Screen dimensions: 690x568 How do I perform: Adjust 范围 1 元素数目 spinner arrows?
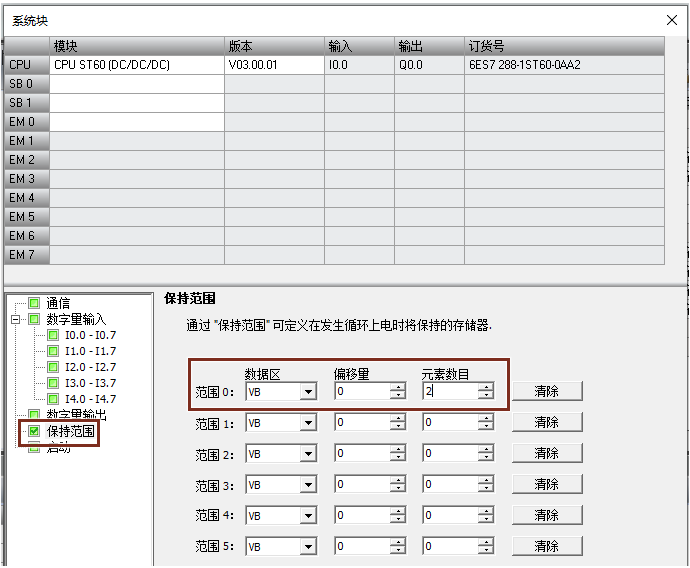486,423
